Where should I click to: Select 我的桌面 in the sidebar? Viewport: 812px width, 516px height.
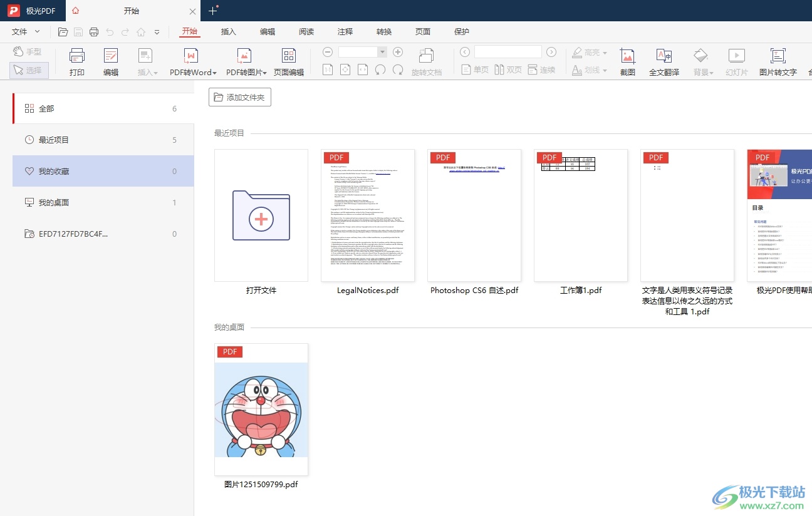[x=103, y=202]
